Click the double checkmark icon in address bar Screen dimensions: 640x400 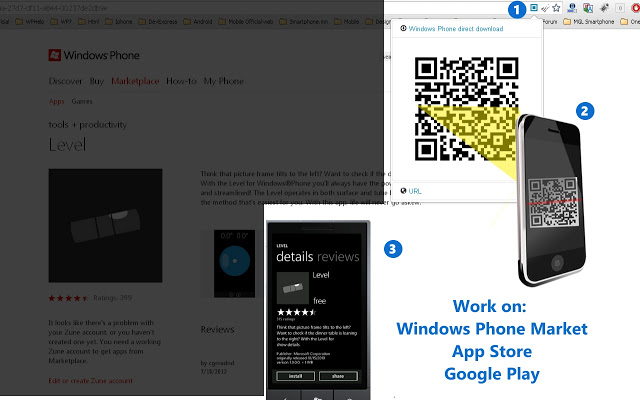(545, 8)
